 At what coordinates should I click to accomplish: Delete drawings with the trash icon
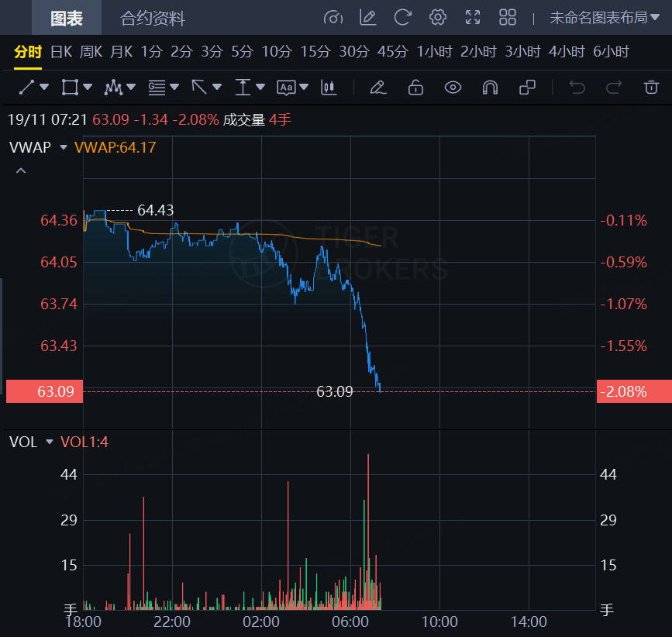click(650, 88)
